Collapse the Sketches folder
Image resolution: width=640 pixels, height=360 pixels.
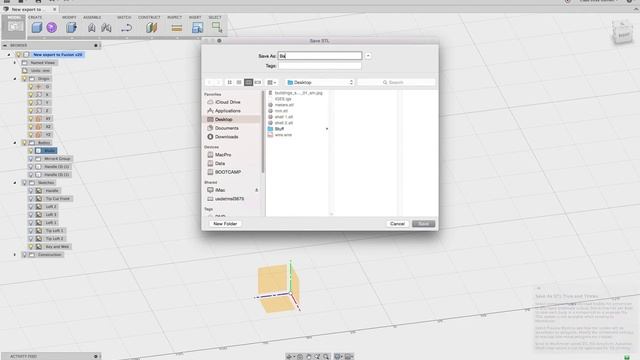[15, 182]
